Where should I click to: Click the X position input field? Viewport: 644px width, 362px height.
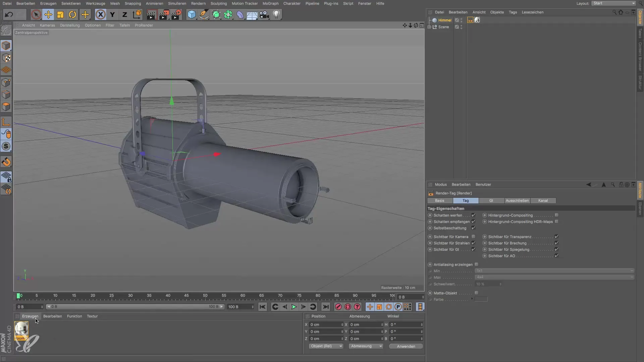[x=326, y=324]
